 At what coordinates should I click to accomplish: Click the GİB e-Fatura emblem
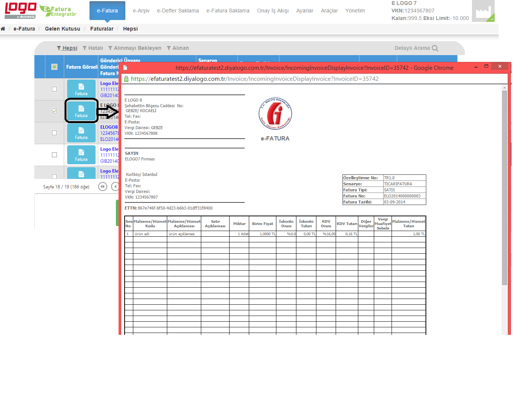(275, 113)
